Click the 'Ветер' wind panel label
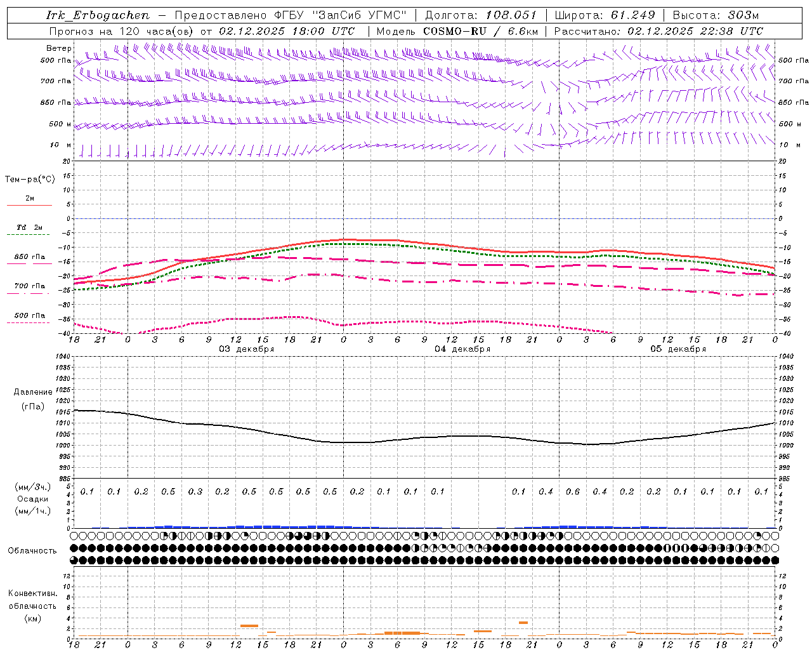Image resolution: width=812 pixels, height=650 pixels. click(x=59, y=48)
